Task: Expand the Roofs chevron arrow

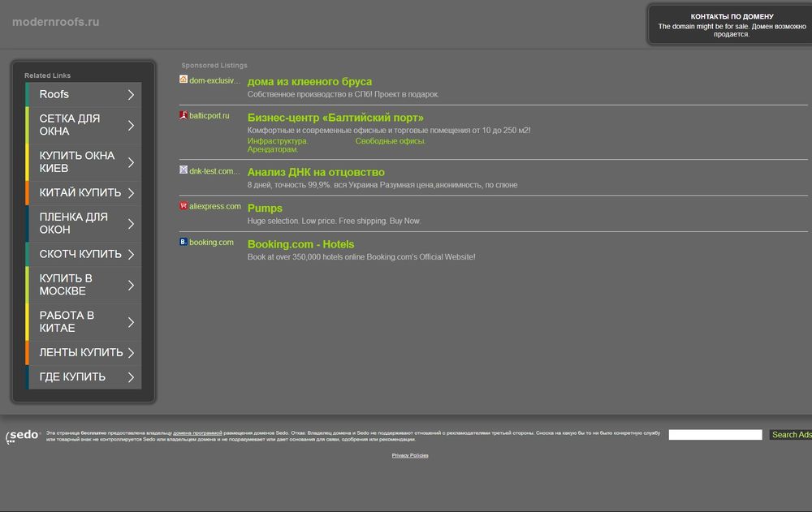Action: (x=131, y=95)
